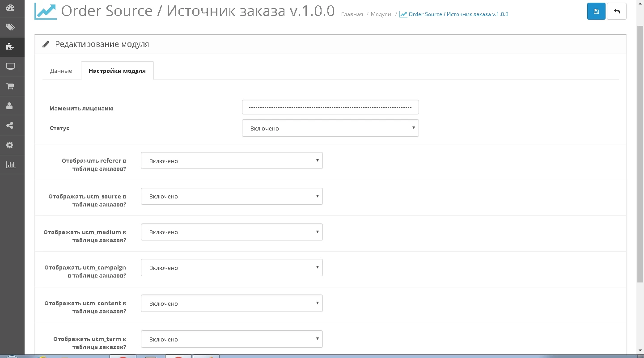Expand the Статус dropdown
Image resolution: width=644 pixels, height=358 pixels.
330,128
